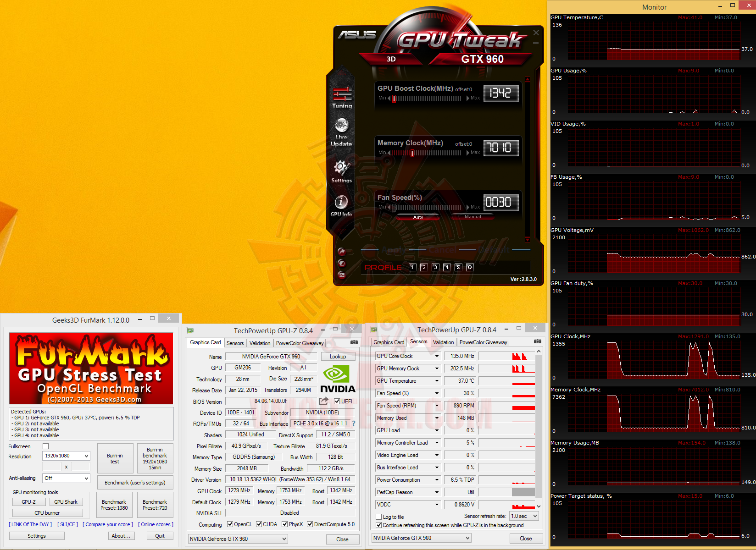Select the 3D tab in GPU Tweak
The height and width of the screenshot is (550, 756).
click(391, 59)
